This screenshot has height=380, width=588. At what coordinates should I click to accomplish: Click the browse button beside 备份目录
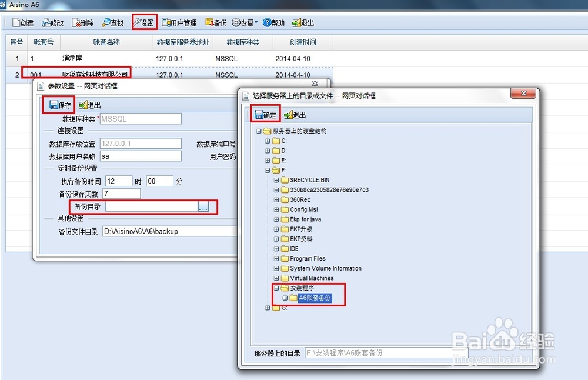click(x=203, y=206)
